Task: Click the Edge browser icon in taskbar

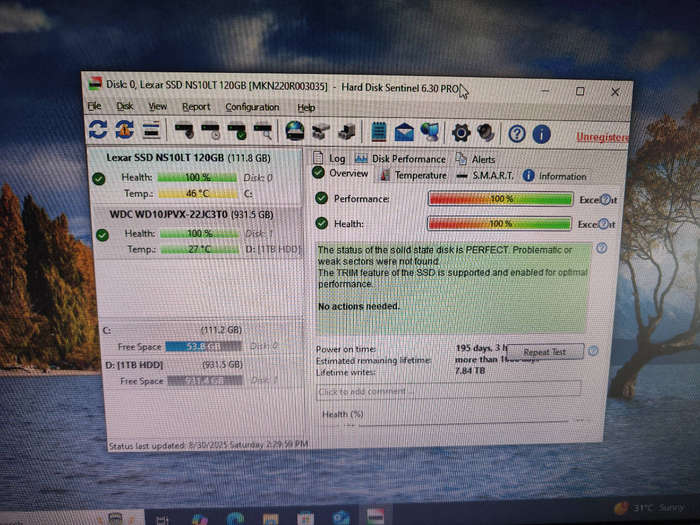Action: (235, 519)
